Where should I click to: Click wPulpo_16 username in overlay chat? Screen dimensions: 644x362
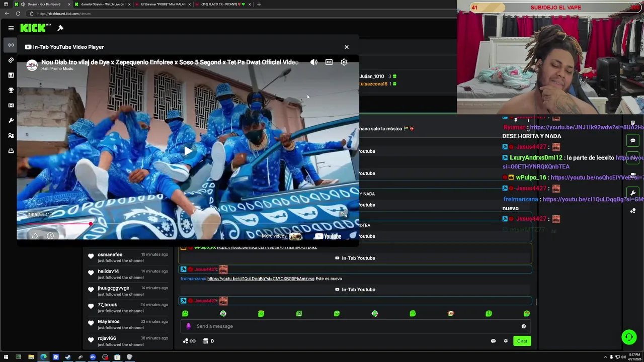point(531,177)
